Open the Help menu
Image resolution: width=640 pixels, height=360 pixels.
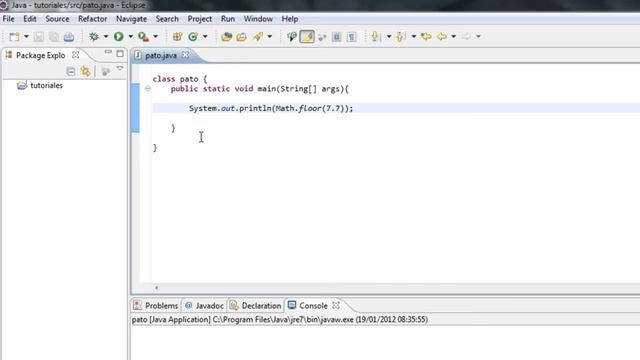pos(290,19)
